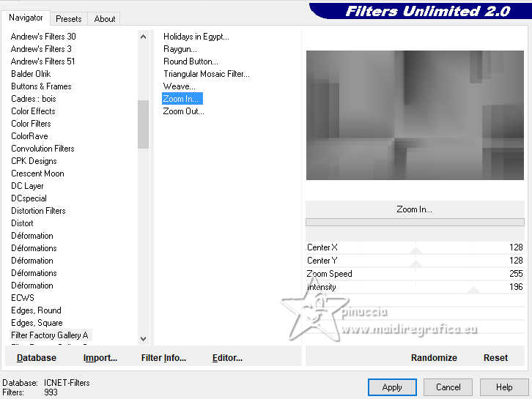Viewport: 532px width, 399px height.
Task: Open the About tab
Action: tap(105, 18)
